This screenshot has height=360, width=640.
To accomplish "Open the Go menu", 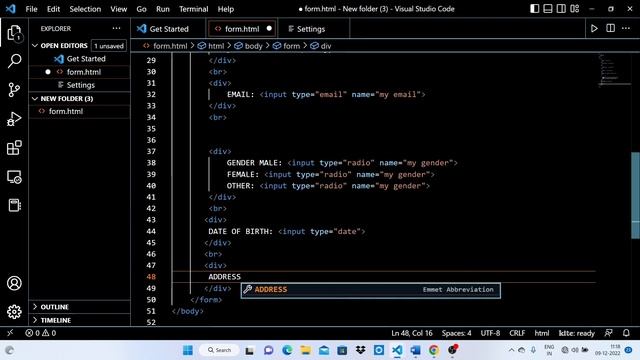I will tap(141, 9).
